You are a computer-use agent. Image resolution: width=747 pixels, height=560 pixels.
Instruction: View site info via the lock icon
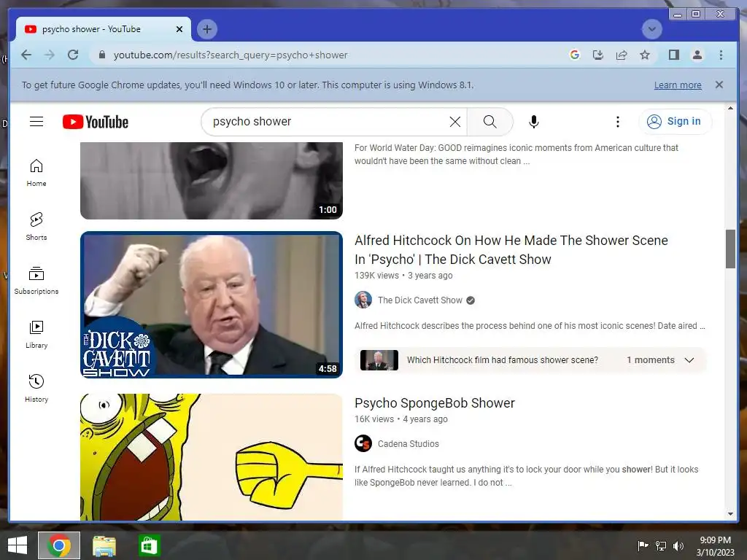click(101, 55)
